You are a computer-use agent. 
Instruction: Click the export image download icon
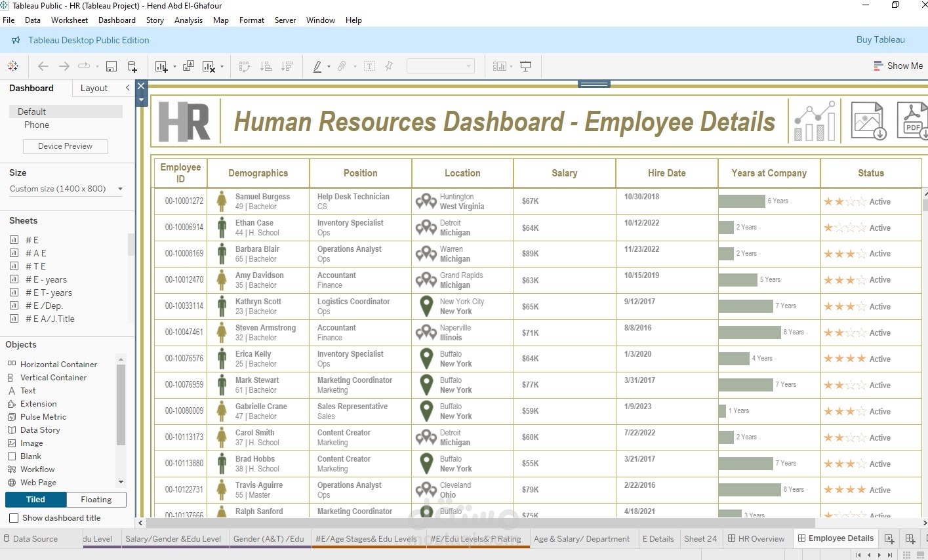868,121
